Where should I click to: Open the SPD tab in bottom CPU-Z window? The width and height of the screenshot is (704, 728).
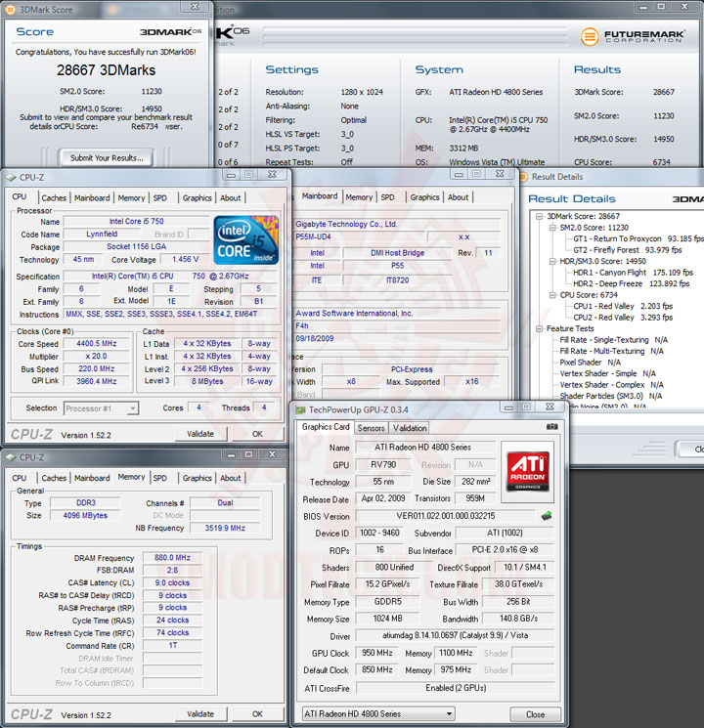pyautogui.click(x=159, y=478)
